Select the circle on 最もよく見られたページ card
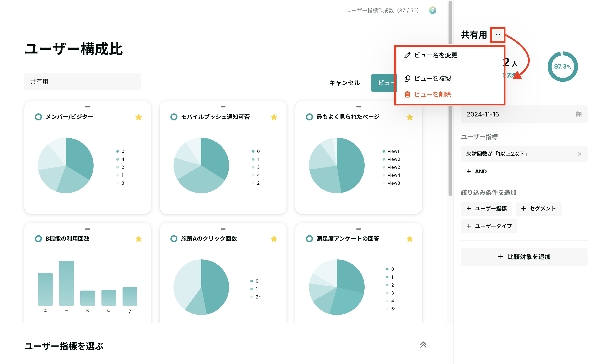This screenshot has height=364, width=592. click(x=309, y=117)
